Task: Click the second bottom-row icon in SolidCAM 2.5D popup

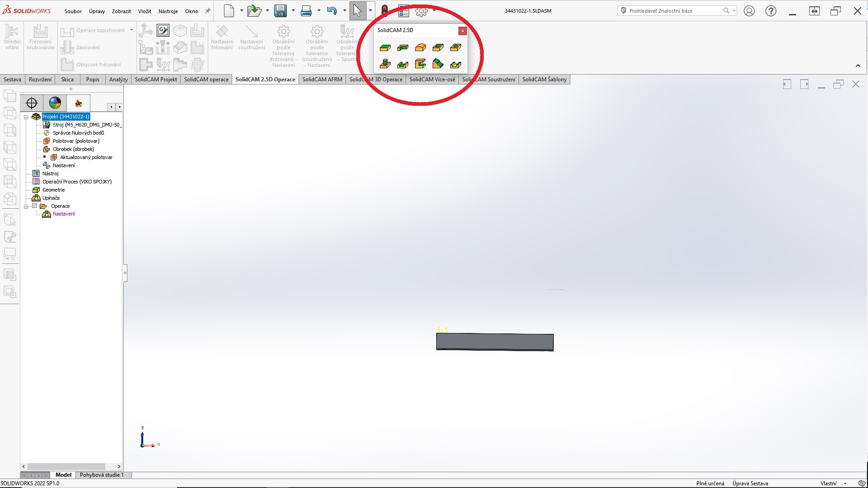Action: (403, 64)
